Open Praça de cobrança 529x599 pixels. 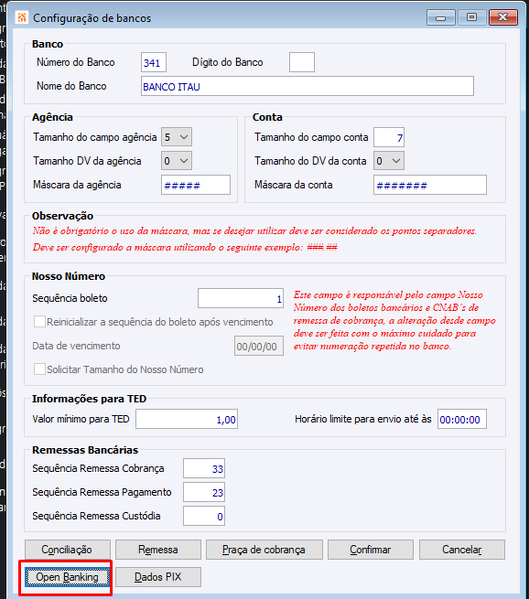click(264, 550)
